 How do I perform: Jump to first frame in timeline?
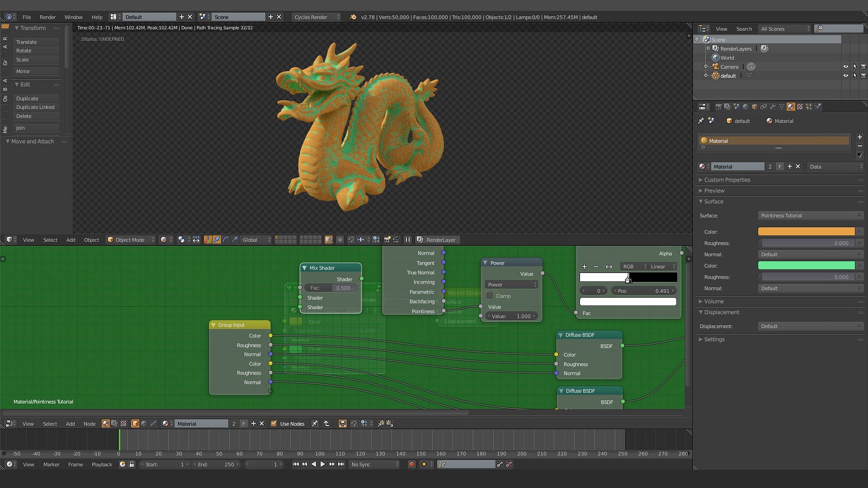(296, 464)
